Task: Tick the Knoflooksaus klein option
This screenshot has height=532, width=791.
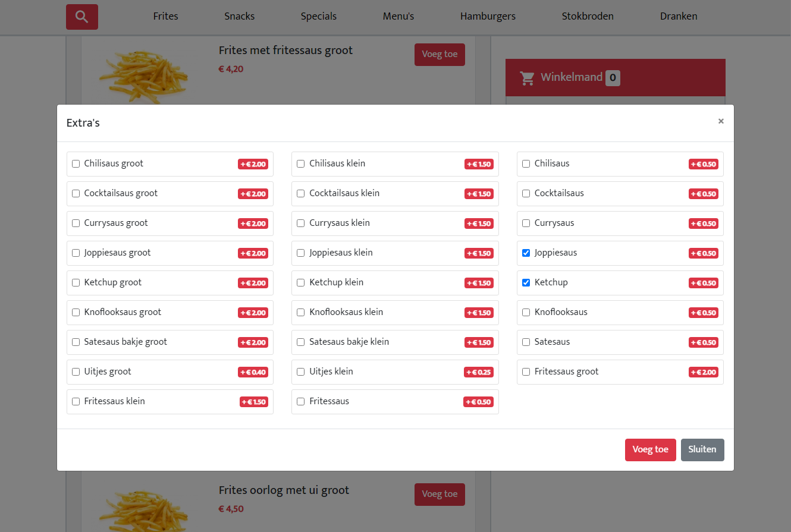Action: point(300,313)
